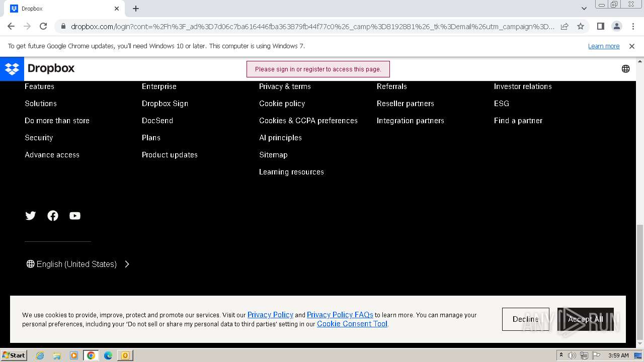
Task: Bookmark this page with the star
Action: coord(581,26)
